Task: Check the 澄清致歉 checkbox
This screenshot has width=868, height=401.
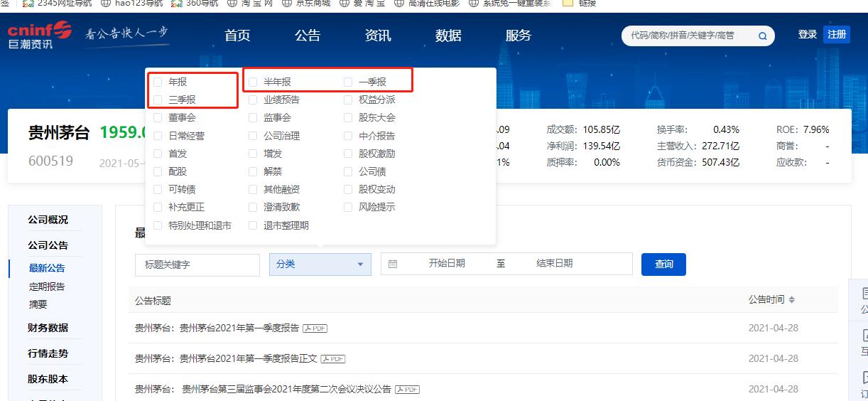Action: [253, 208]
